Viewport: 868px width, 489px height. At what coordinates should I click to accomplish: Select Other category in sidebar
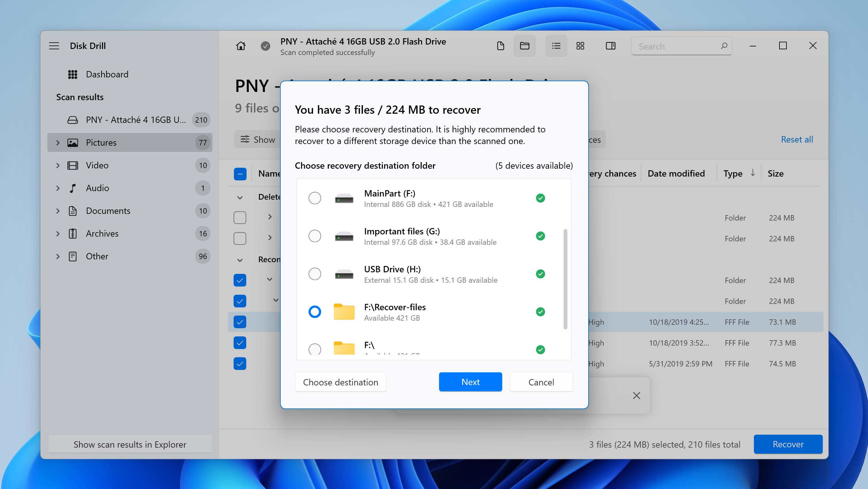(130, 256)
